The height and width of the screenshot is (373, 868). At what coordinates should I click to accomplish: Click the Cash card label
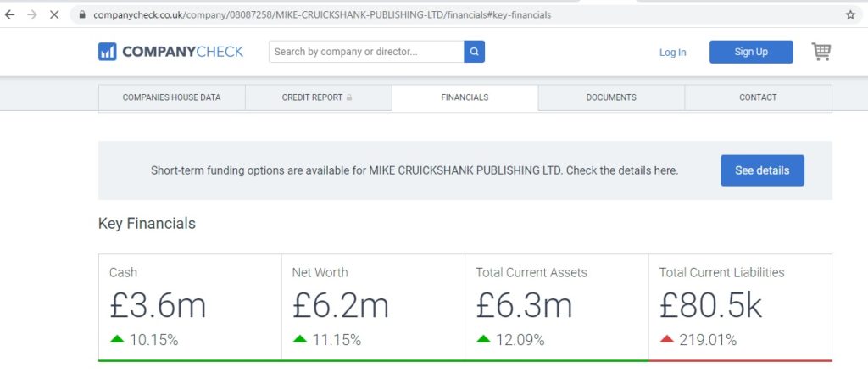123,272
